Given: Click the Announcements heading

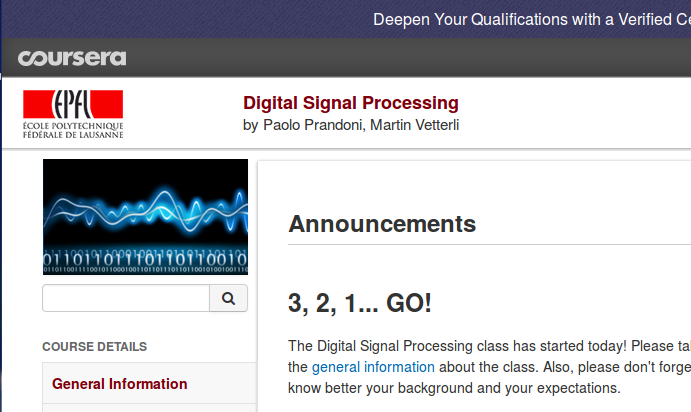Looking at the screenshot, I should pos(382,223).
